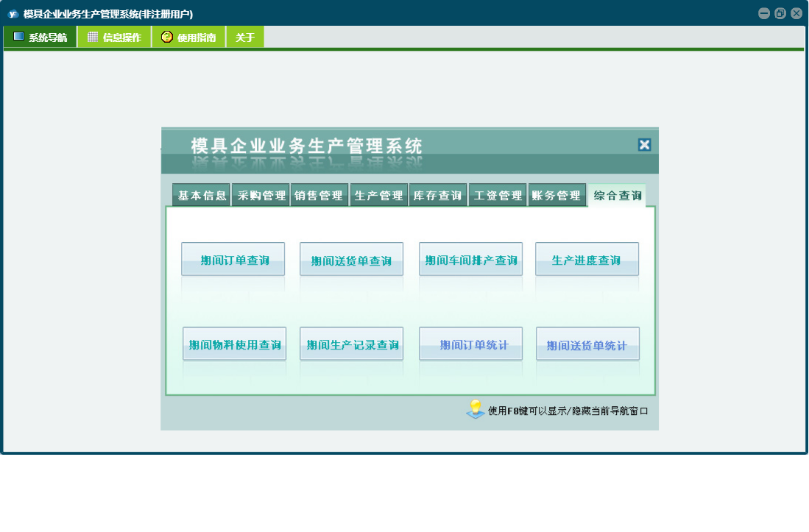Switch to the 采购管理 tab
809x532 pixels.
(x=261, y=196)
